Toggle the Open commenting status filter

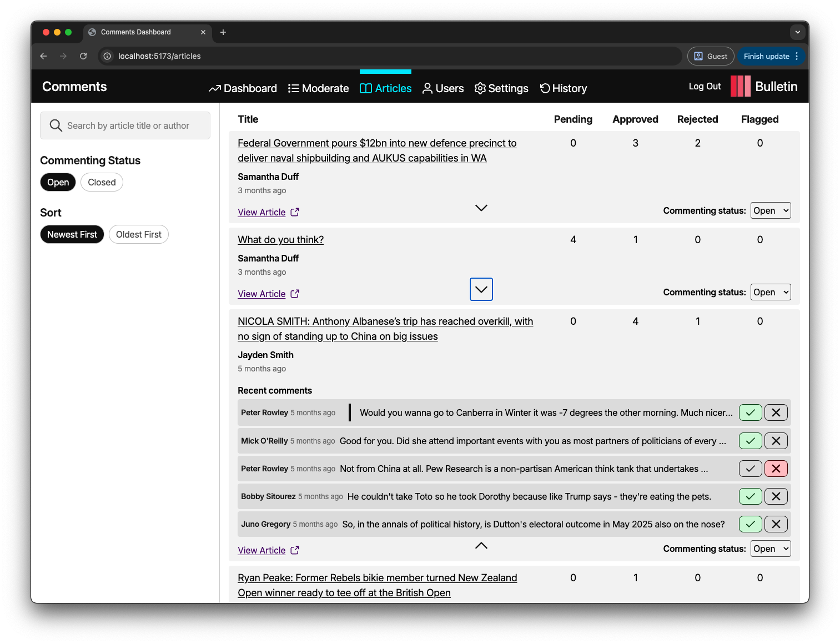pyautogui.click(x=58, y=182)
